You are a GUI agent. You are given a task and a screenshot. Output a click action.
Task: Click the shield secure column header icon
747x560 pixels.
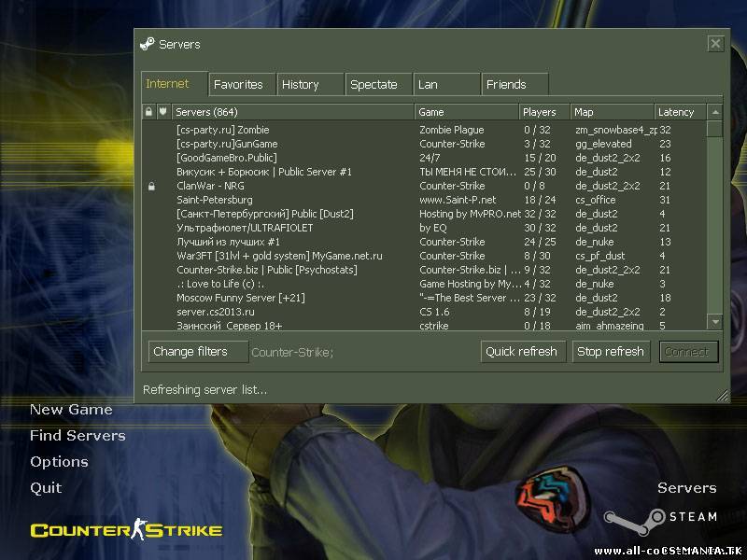(x=162, y=112)
